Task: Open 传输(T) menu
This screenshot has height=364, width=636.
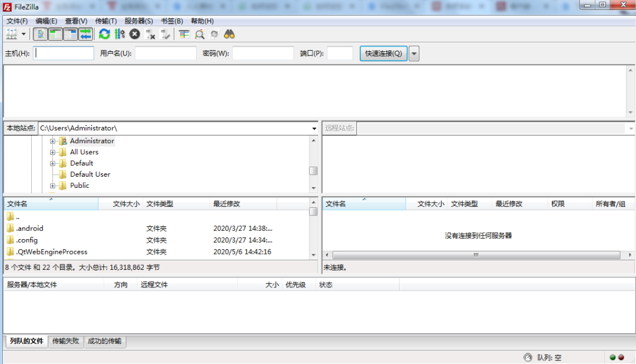Action: (106, 21)
